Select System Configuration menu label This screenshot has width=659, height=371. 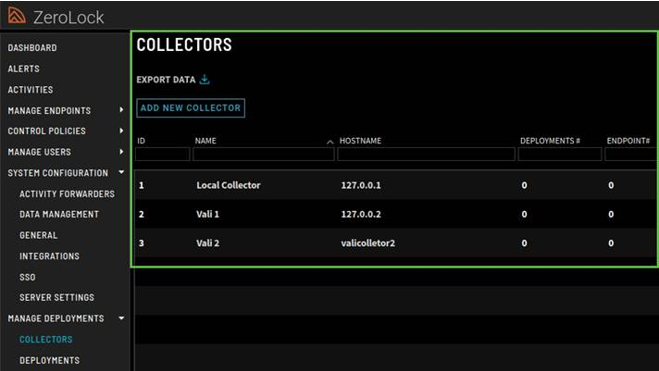click(58, 173)
